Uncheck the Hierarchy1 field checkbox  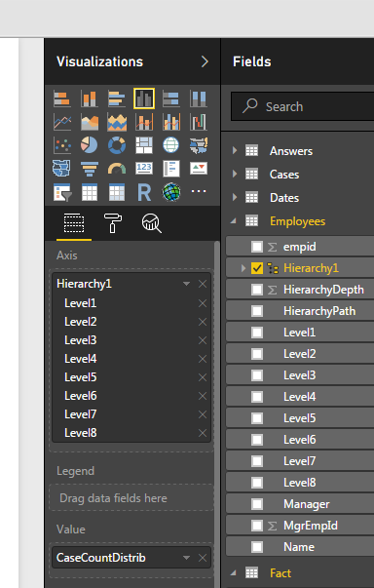(x=257, y=268)
